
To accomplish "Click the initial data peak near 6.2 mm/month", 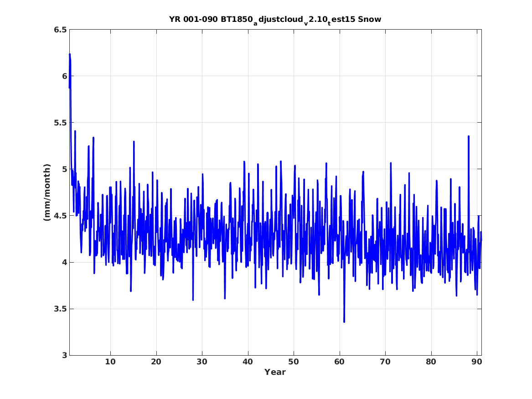I will point(70,54).
